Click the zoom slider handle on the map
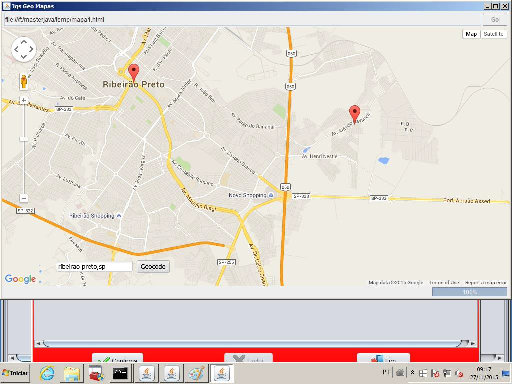Viewport: 514px width, 384px height. pos(24,139)
